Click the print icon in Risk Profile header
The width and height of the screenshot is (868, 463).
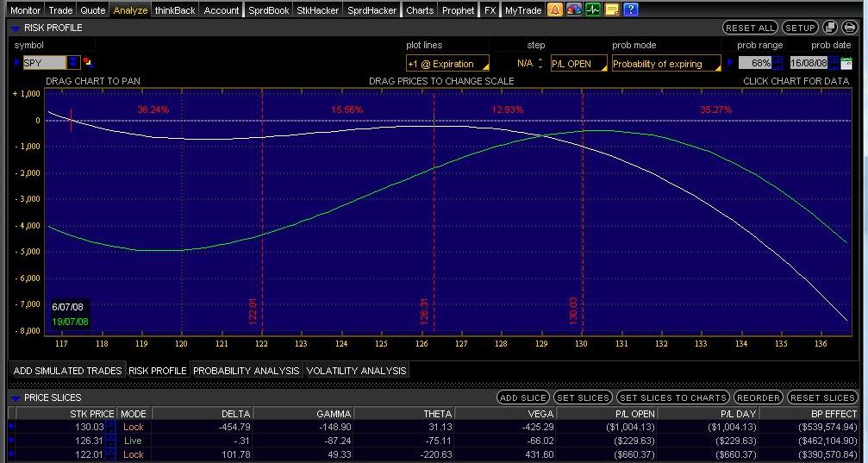click(849, 27)
